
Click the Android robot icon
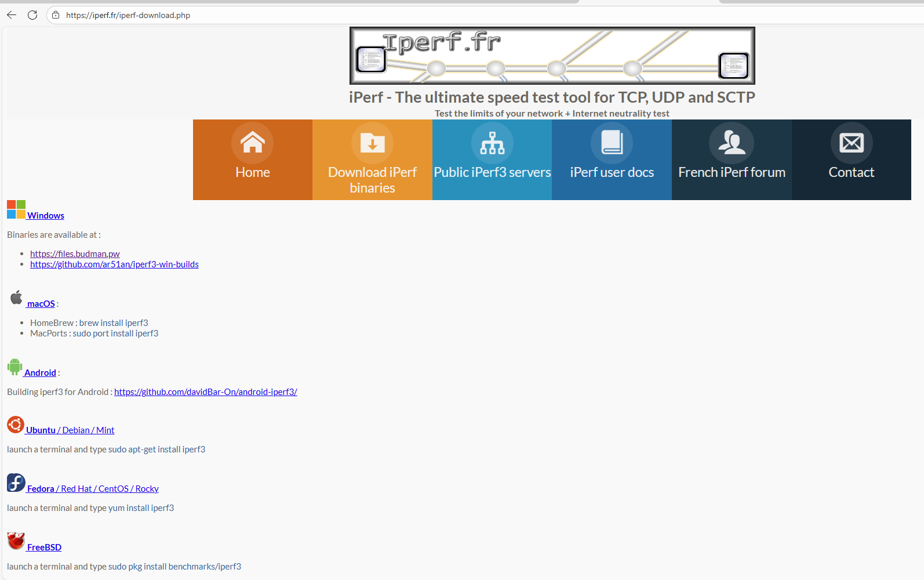pos(14,367)
